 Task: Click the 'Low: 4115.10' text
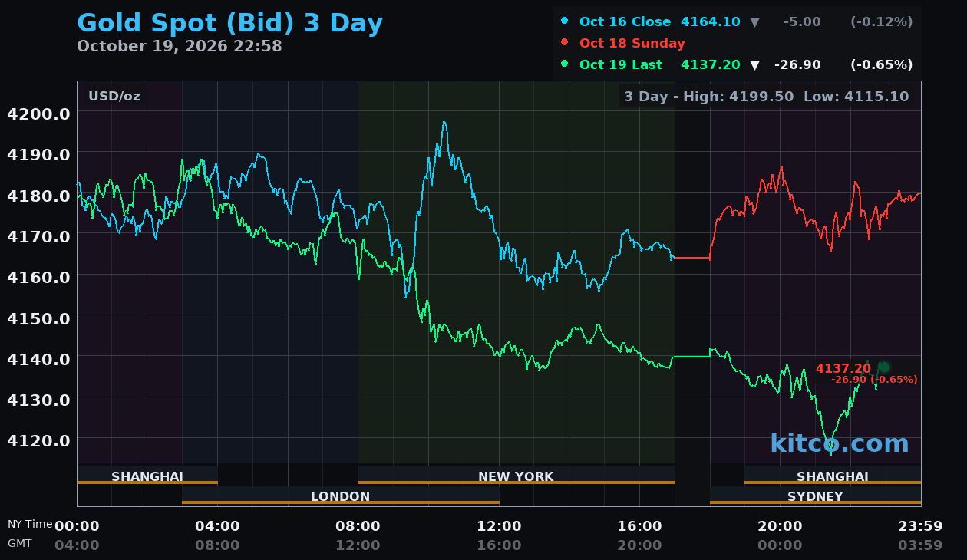click(x=856, y=96)
